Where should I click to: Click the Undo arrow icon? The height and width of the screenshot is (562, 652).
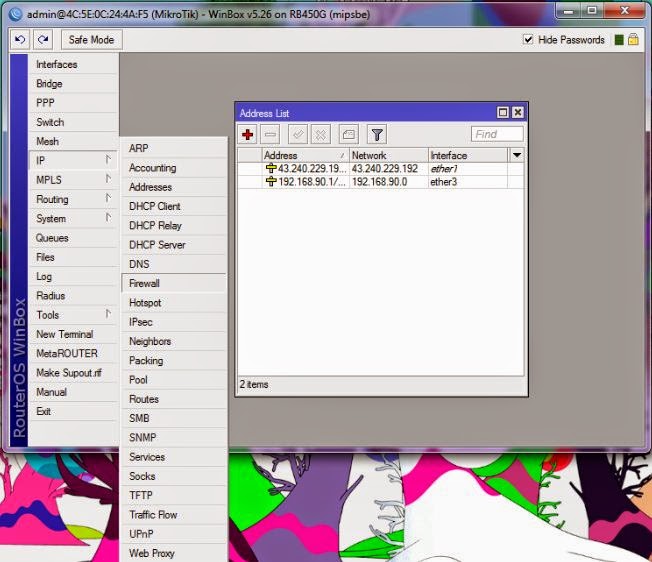tap(20, 40)
